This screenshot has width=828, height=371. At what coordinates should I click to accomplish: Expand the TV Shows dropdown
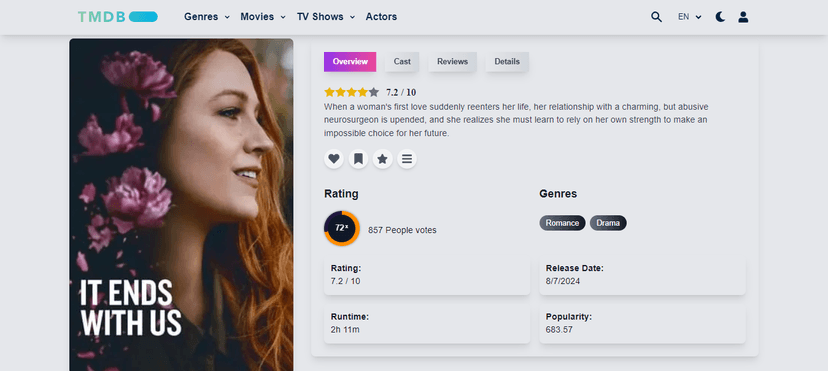tap(326, 17)
